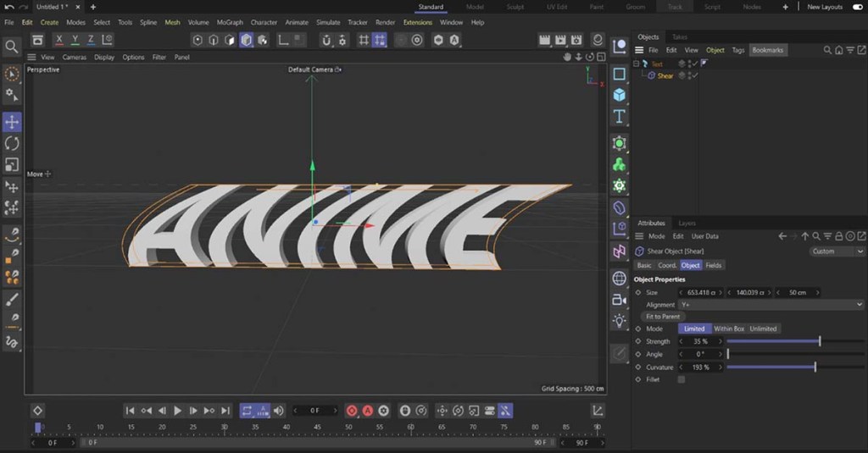Click the search magnifier icon top-left

pos(11,47)
